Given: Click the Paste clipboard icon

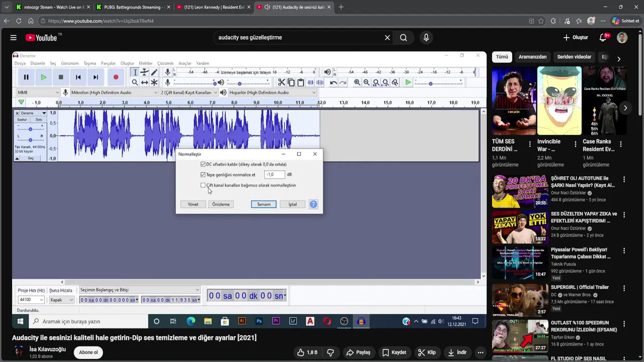Looking at the screenshot, I should pos(301,82).
